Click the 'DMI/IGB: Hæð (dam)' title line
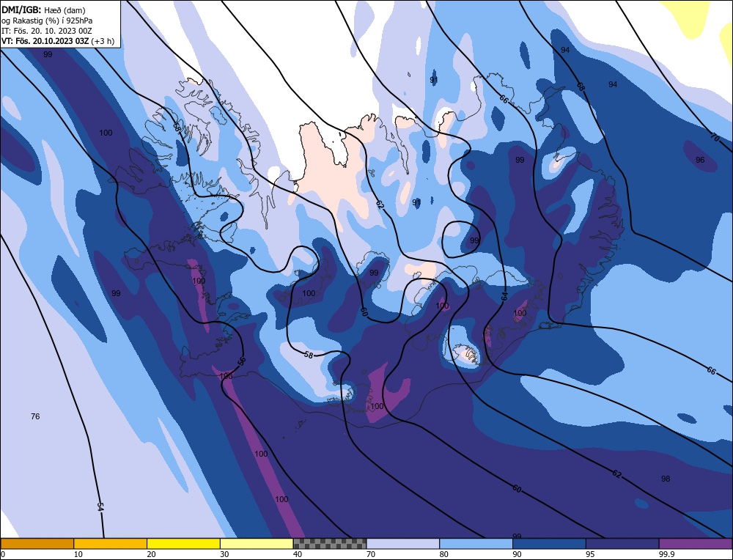This screenshot has height=560, width=733. (43, 10)
